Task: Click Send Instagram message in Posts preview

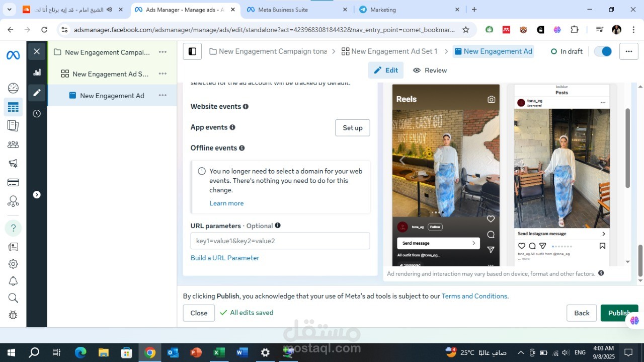Action: (561, 234)
